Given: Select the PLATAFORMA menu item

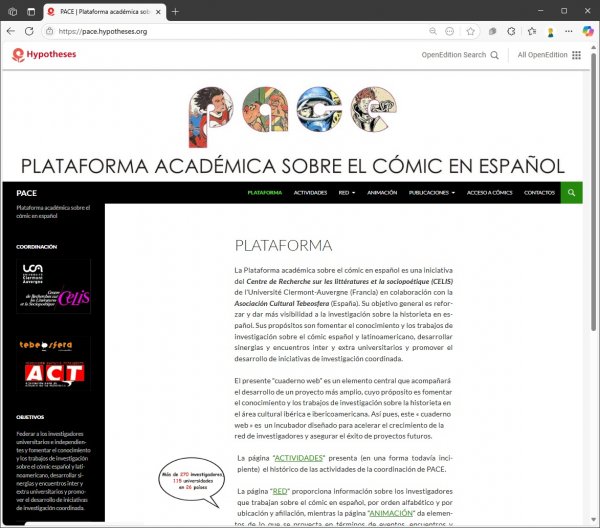Looking at the screenshot, I should (265, 192).
